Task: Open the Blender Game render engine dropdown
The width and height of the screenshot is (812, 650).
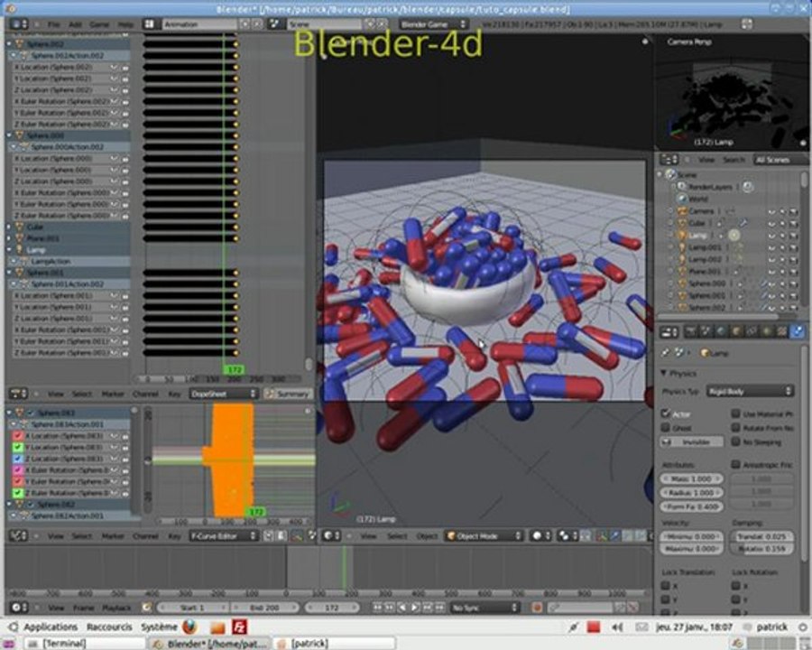Action: point(433,23)
